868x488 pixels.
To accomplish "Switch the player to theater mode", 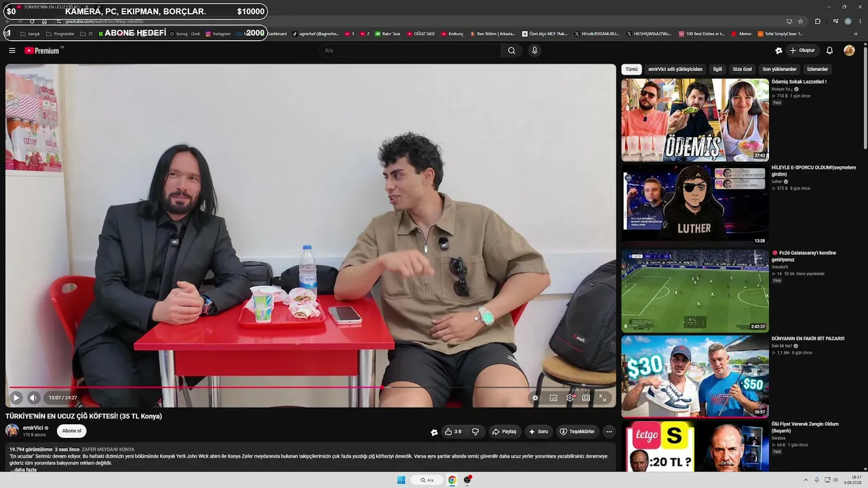I will click(x=586, y=398).
